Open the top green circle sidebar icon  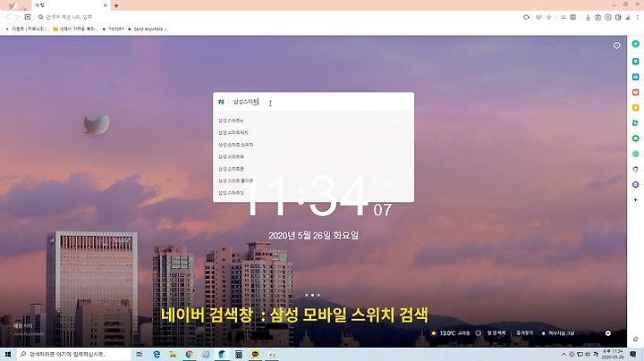pyautogui.click(x=635, y=44)
